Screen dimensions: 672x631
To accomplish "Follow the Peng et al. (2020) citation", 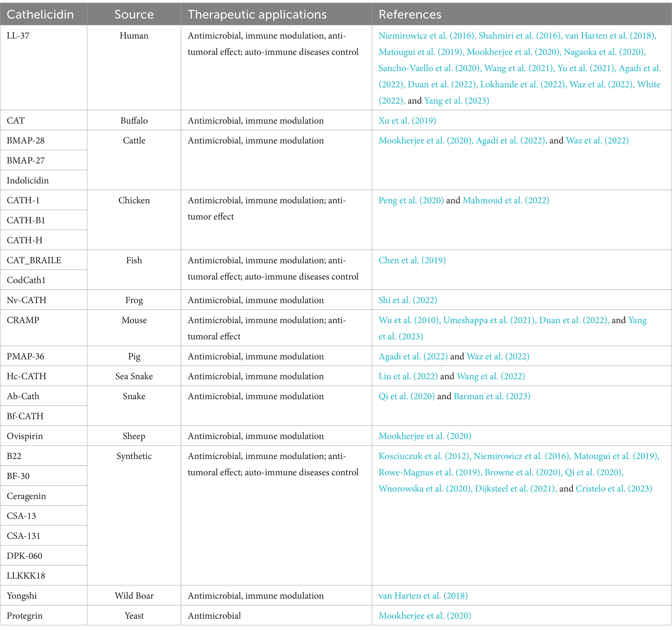I will click(411, 201).
